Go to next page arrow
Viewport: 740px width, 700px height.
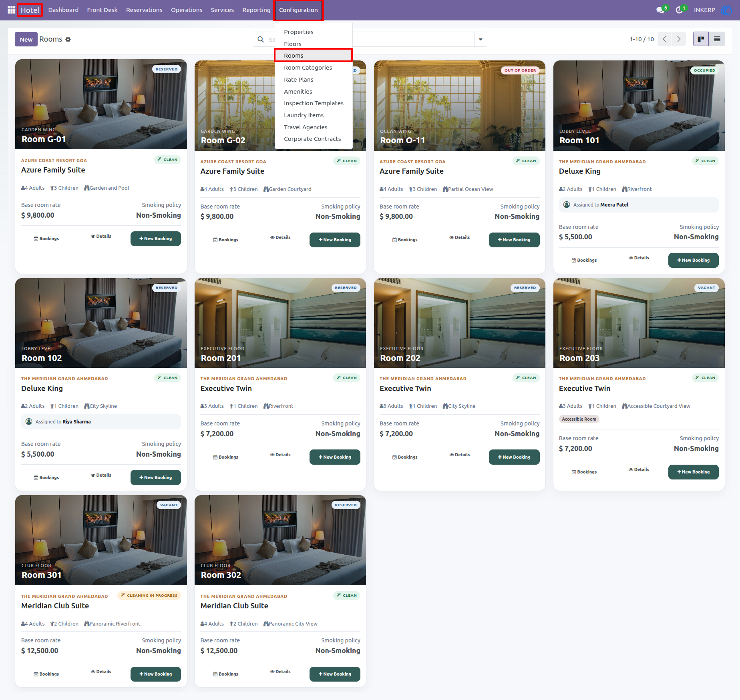point(679,39)
